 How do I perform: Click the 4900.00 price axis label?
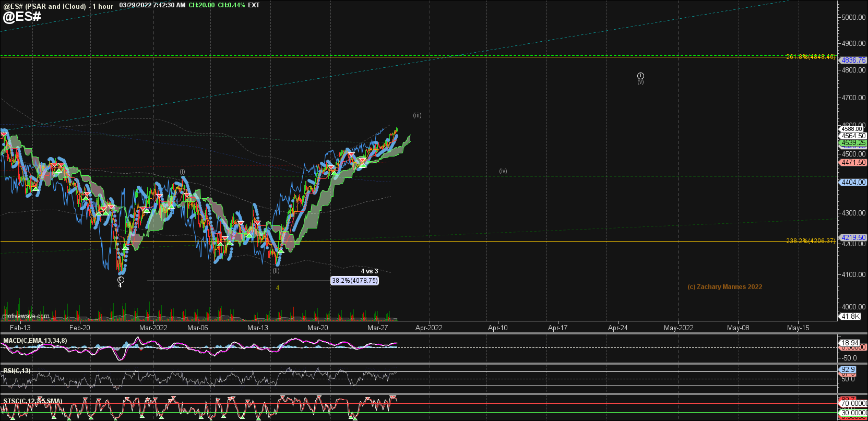[x=854, y=43]
